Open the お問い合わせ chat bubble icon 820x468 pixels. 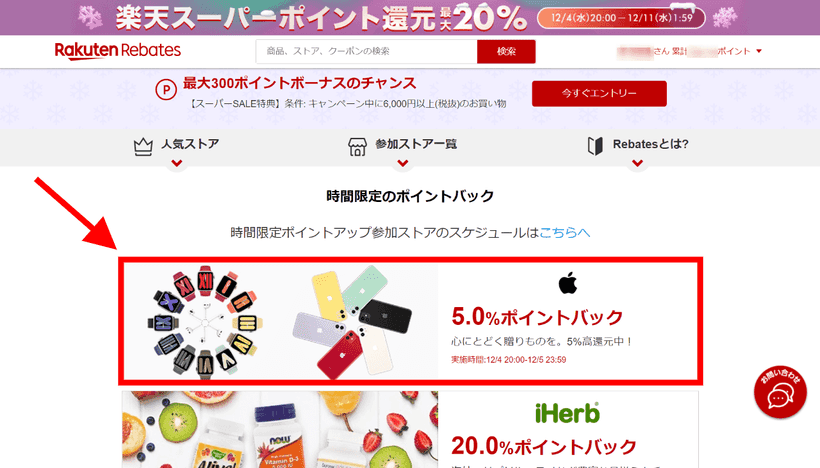click(x=780, y=392)
